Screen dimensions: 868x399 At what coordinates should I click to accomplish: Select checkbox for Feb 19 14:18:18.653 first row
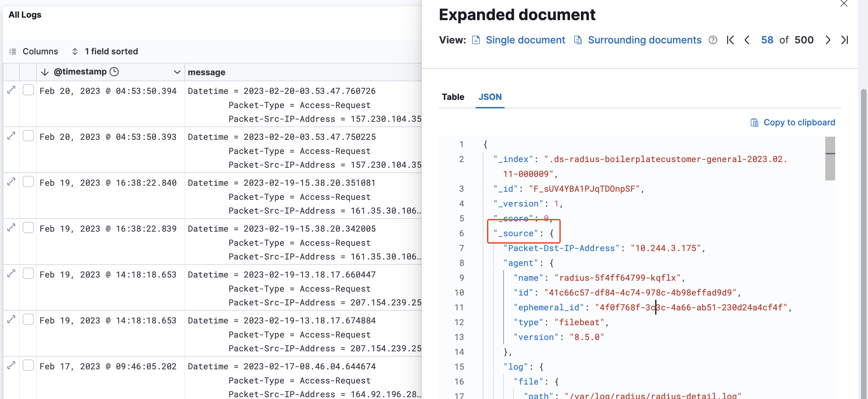coord(28,274)
